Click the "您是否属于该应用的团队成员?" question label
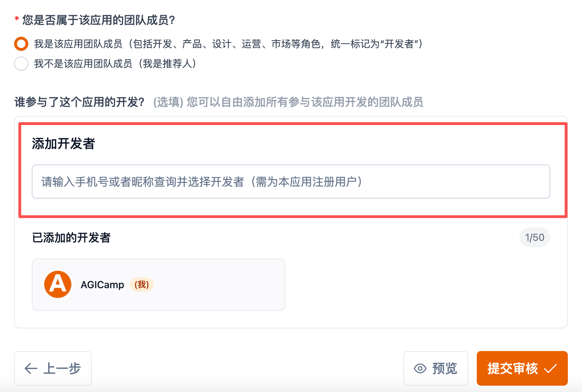 99,20
